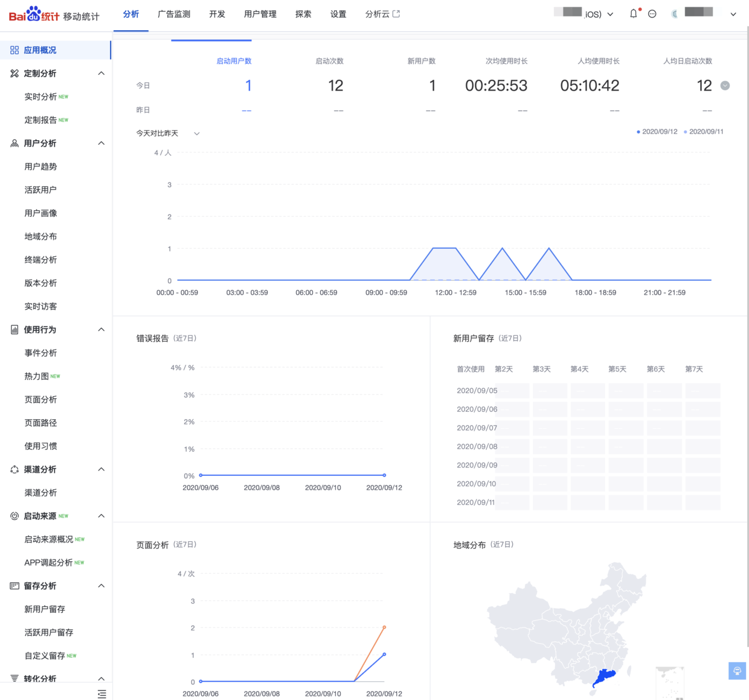Click the 渠道分析 section icon
Viewport: 749px width, 700px height.
point(14,469)
